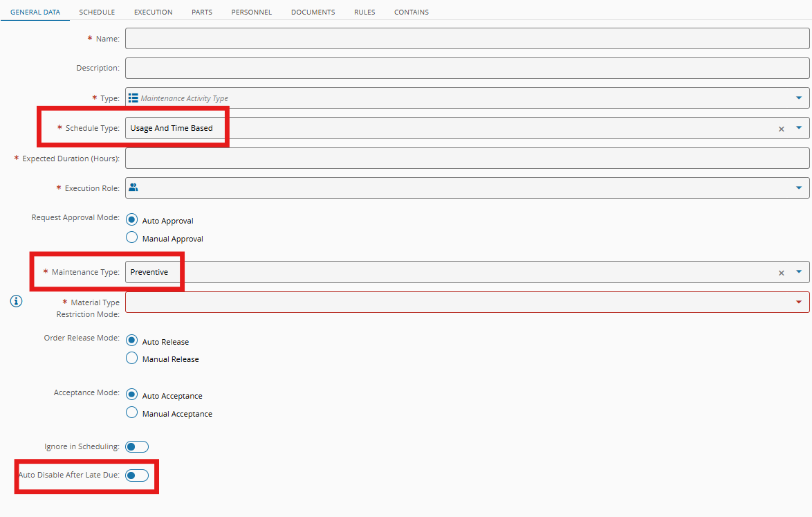Open the Maintenance Type dropdown arrow
Viewport: 812px width, 517px height.
point(799,271)
